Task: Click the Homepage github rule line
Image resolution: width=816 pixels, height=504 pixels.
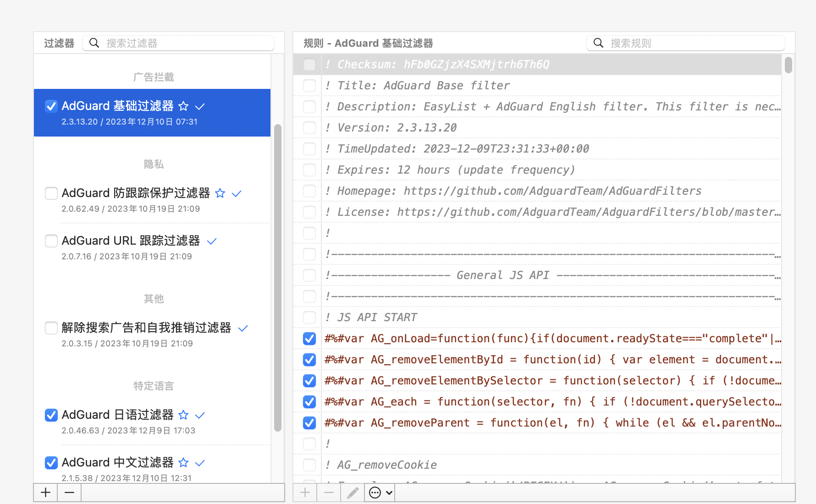Action: [519, 191]
